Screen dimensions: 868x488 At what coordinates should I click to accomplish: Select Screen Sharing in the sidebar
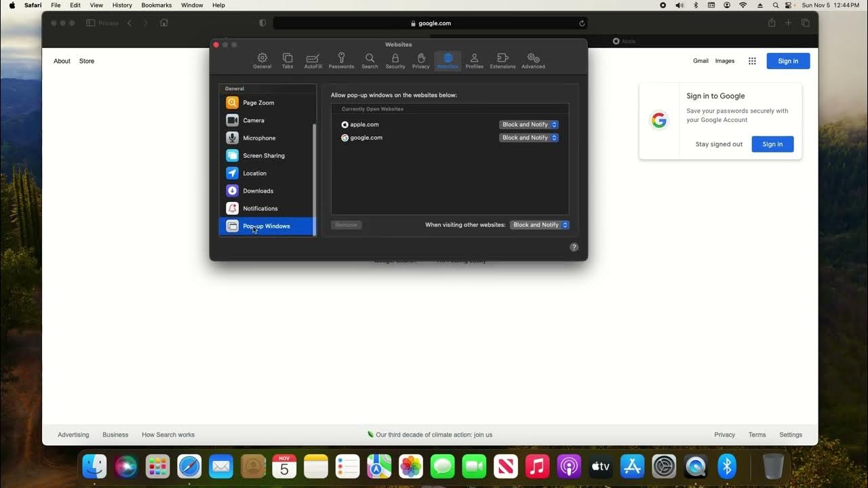tap(267, 155)
